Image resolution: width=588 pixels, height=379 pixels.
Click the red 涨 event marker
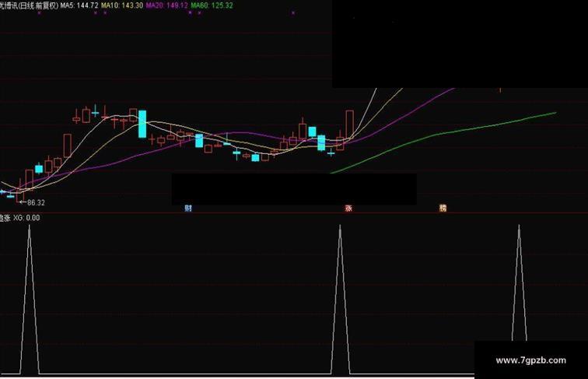pos(348,209)
